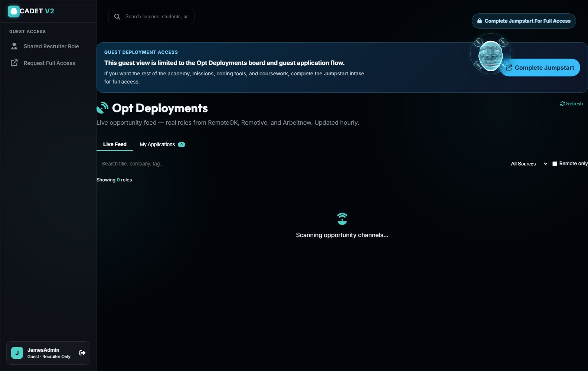Image resolution: width=588 pixels, height=371 pixels.
Task: Click the Opt Deployments page title
Action: [160, 108]
